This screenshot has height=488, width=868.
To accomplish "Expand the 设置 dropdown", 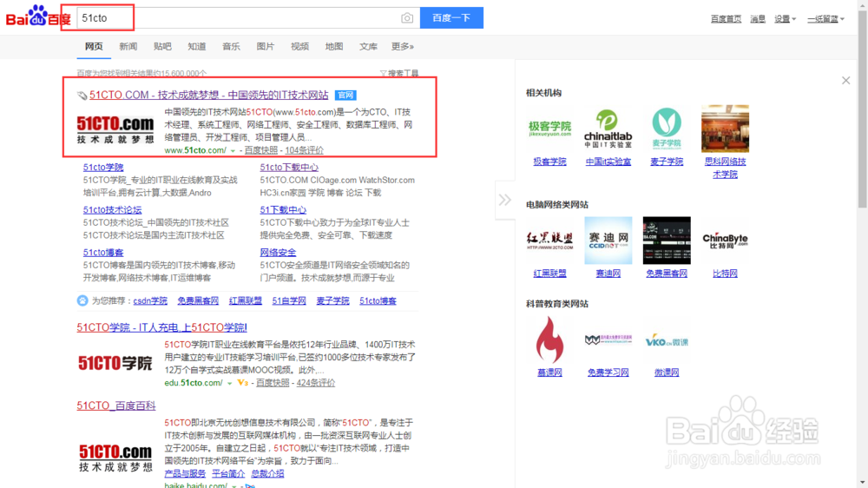I will [x=785, y=19].
